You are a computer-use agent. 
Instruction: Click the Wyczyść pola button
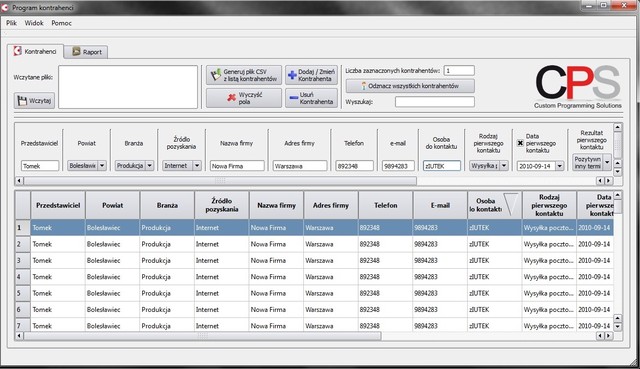(244, 98)
